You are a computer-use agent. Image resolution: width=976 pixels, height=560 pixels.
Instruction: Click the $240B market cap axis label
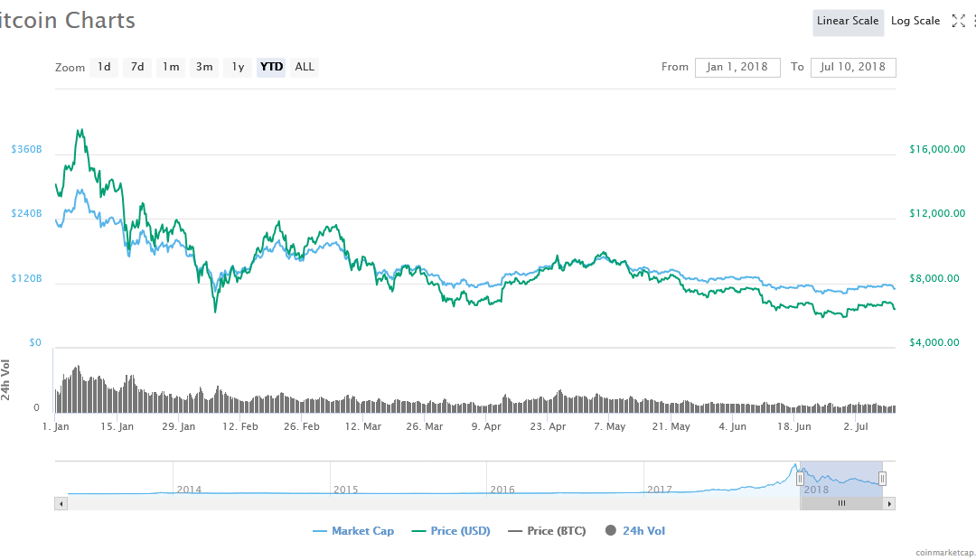point(27,213)
